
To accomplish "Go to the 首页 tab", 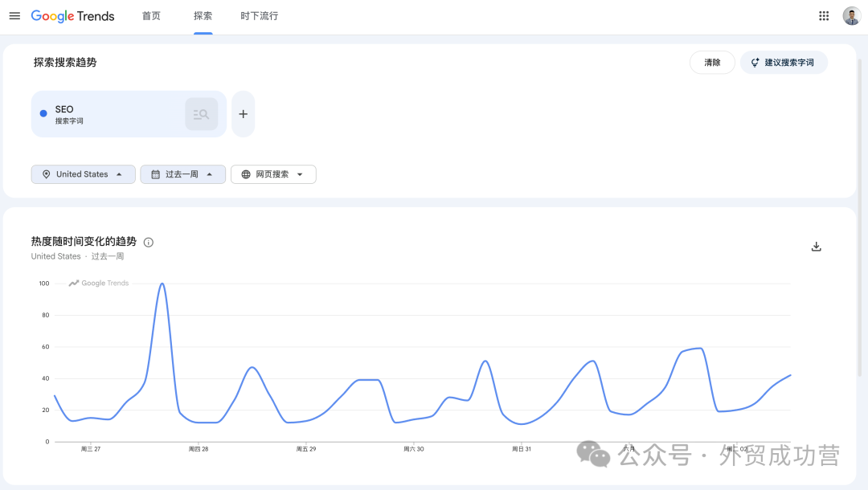I will click(x=151, y=16).
